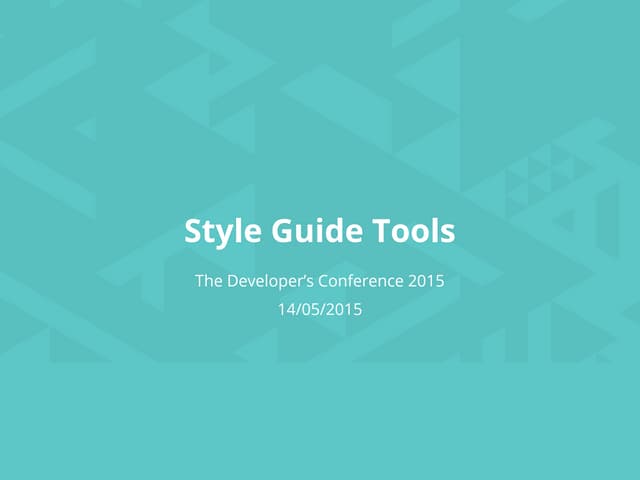The width and height of the screenshot is (640, 480).
Task: Click the letter "S" starting the title
Action: [x=192, y=231]
